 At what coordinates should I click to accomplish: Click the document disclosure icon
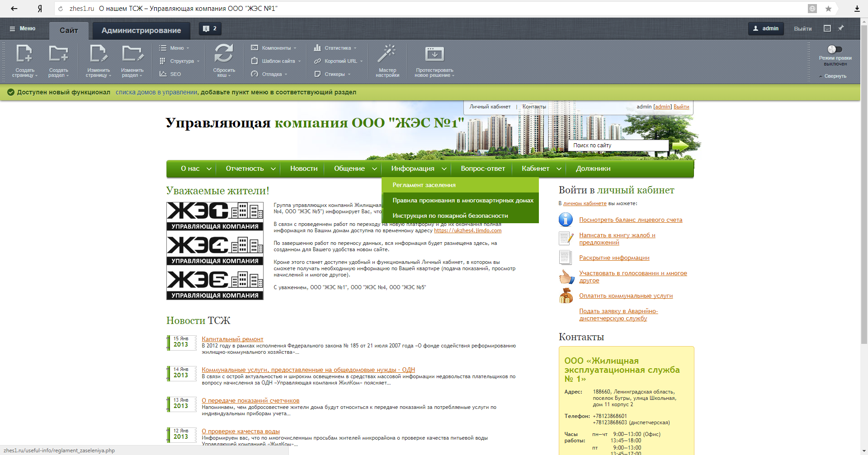tap(565, 258)
